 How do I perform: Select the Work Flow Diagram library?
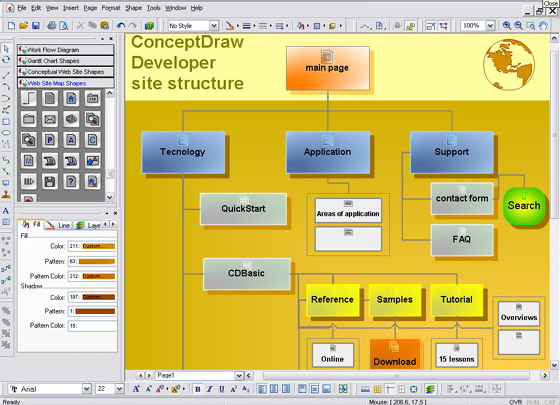[x=66, y=50]
